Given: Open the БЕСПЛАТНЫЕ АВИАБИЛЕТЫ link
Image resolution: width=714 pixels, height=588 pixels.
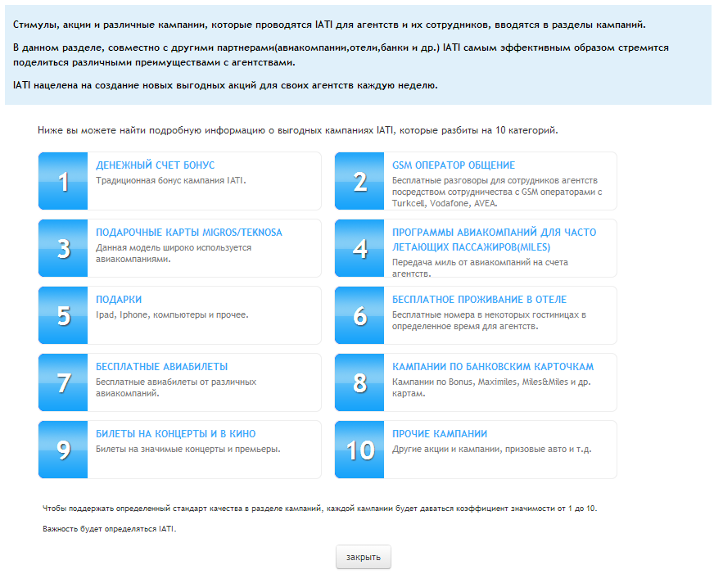Looking at the screenshot, I should (x=161, y=367).
